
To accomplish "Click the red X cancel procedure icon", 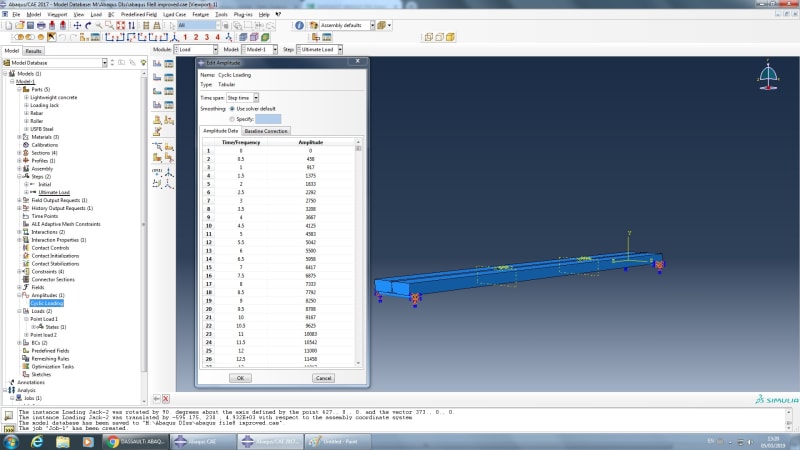I will (x=166, y=399).
